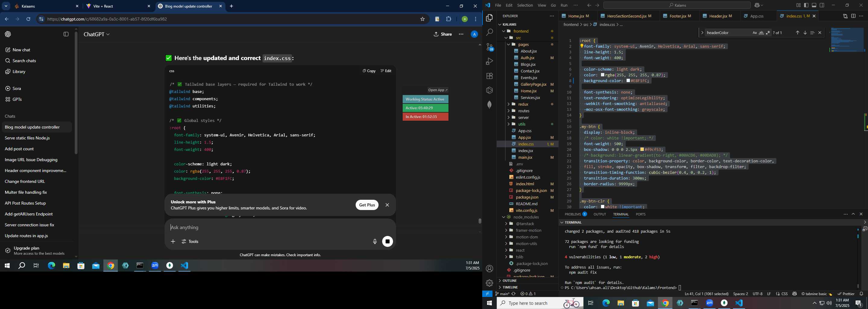Toggle the VS Code primary side bar
This screenshot has width=868, height=309.
[x=806, y=5]
